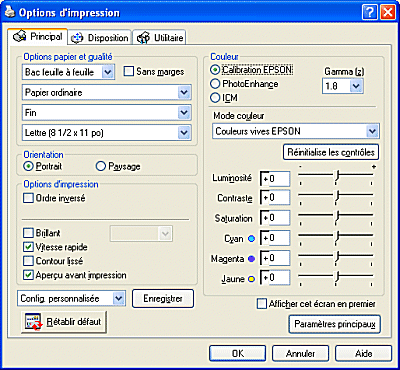Click the yellow Jaune color dot
Image resolution: width=400 pixels, height=370 pixels.
click(x=252, y=279)
